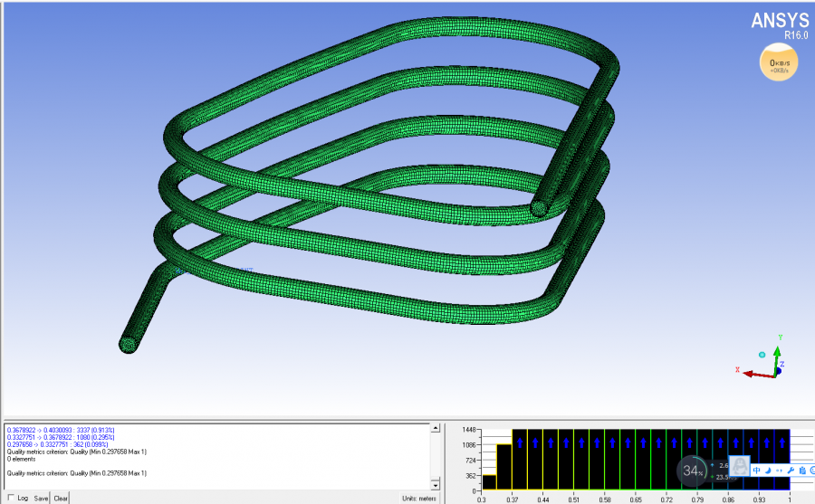Open the 34% floating performance ball
Image resolution: width=815 pixels, height=504 pixels.
pyautogui.click(x=693, y=471)
